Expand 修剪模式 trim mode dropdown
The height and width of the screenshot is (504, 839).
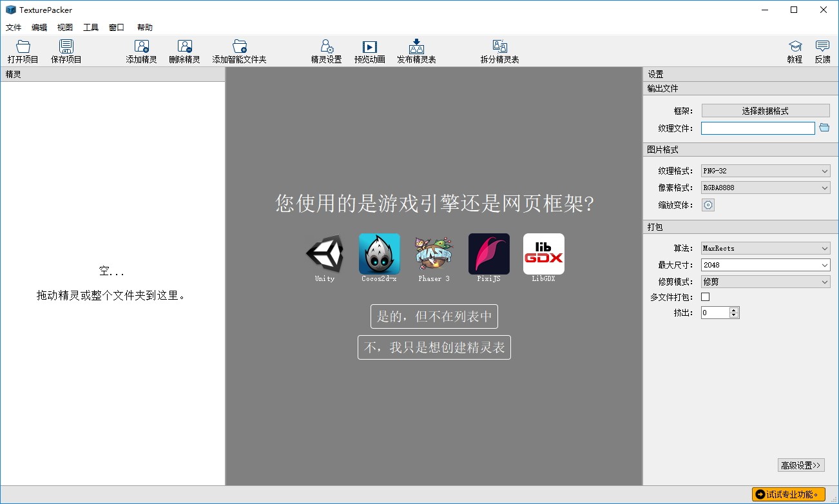766,282
